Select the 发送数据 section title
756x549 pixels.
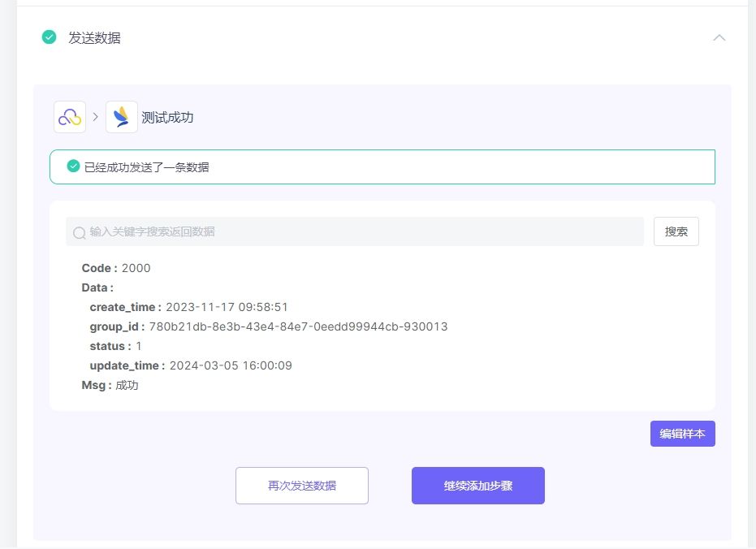(94, 37)
